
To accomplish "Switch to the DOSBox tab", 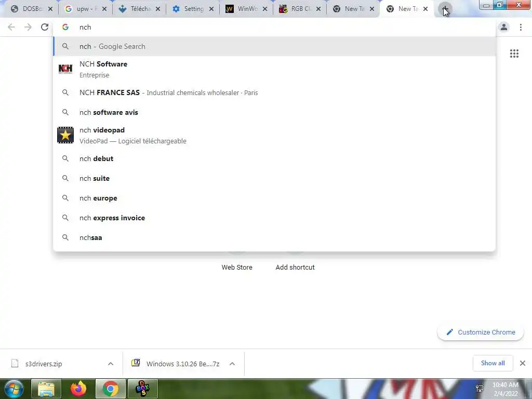I will click(29, 9).
